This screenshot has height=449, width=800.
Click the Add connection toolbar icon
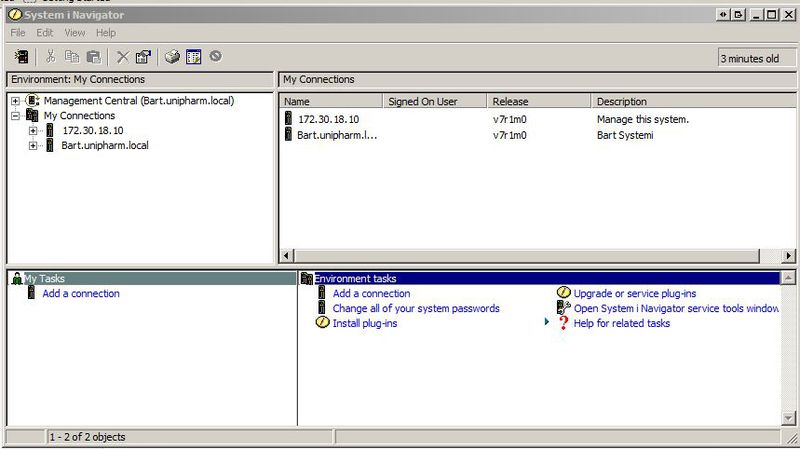21,57
